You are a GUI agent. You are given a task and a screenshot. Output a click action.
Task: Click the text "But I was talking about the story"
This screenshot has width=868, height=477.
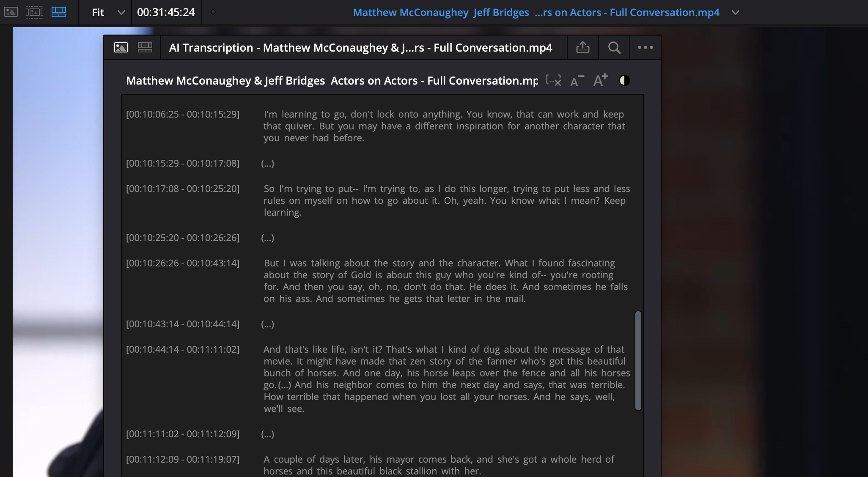338,263
